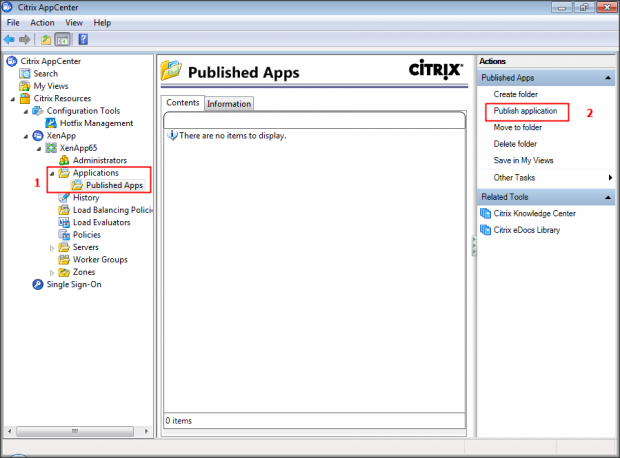Click the Citrix Knowledge Center icon
Viewport: 620px width, 458px height.
pyautogui.click(x=486, y=213)
